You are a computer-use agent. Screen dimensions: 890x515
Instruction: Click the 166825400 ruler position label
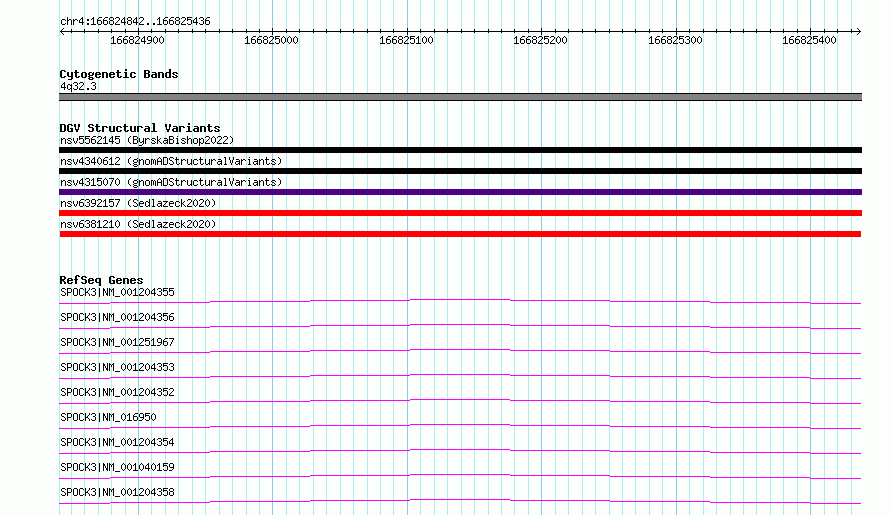[809, 40]
